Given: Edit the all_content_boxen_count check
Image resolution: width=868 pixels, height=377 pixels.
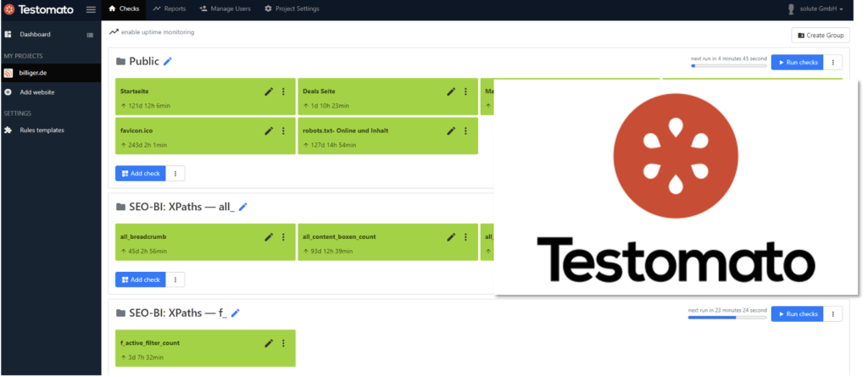Looking at the screenshot, I should 451,237.
